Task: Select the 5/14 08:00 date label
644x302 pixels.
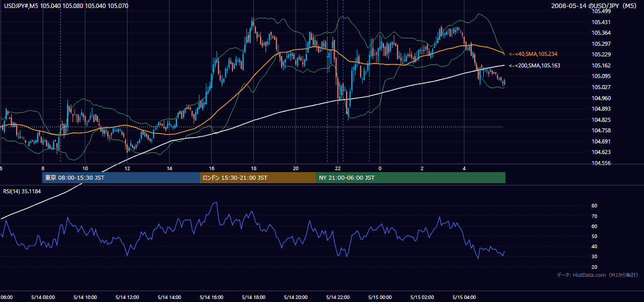Action: tap(43, 297)
